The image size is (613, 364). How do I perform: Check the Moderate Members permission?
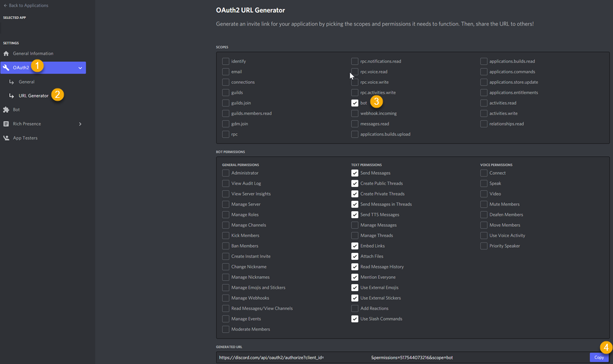226,329
